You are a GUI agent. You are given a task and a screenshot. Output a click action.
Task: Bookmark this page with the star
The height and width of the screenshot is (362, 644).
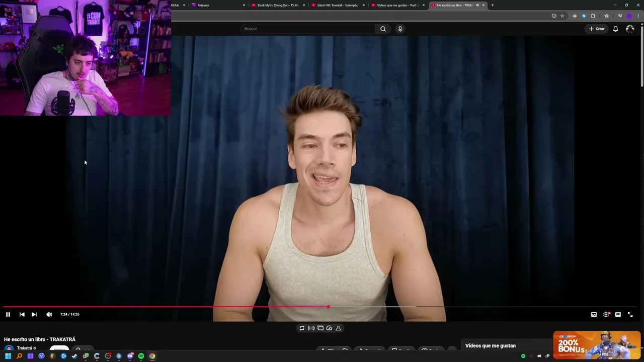[562, 16]
